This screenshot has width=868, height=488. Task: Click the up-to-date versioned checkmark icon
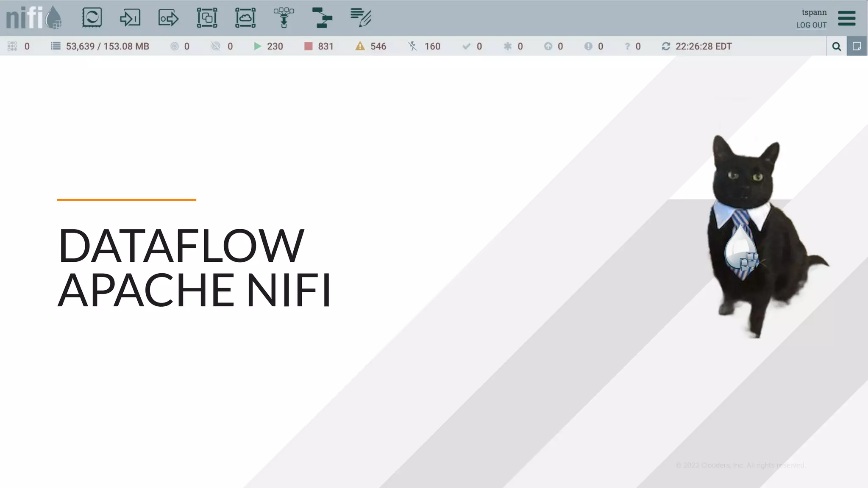466,46
